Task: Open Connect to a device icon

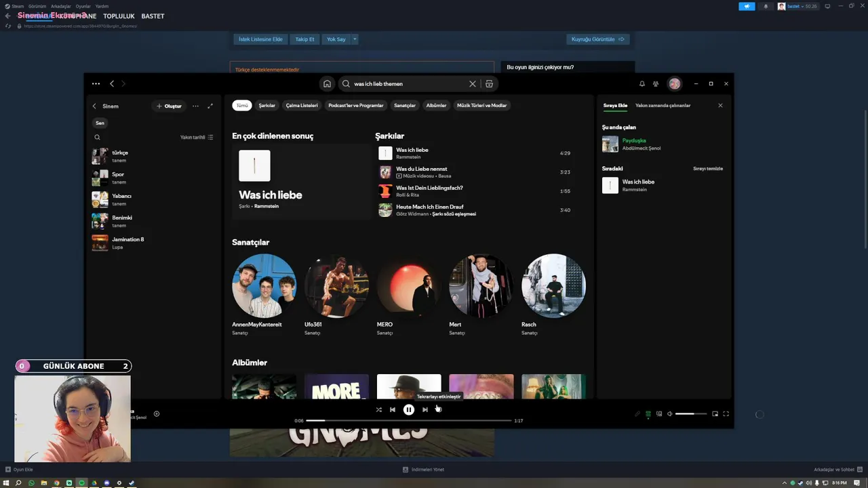Action: (658, 414)
